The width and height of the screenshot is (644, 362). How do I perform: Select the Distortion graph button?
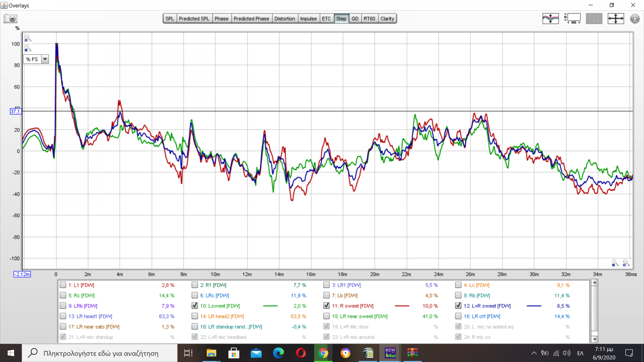click(x=284, y=18)
